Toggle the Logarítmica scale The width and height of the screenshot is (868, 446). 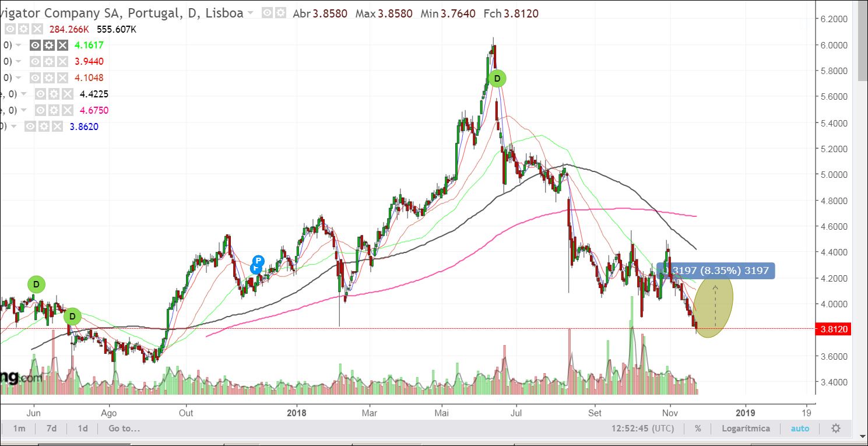(x=746, y=429)
